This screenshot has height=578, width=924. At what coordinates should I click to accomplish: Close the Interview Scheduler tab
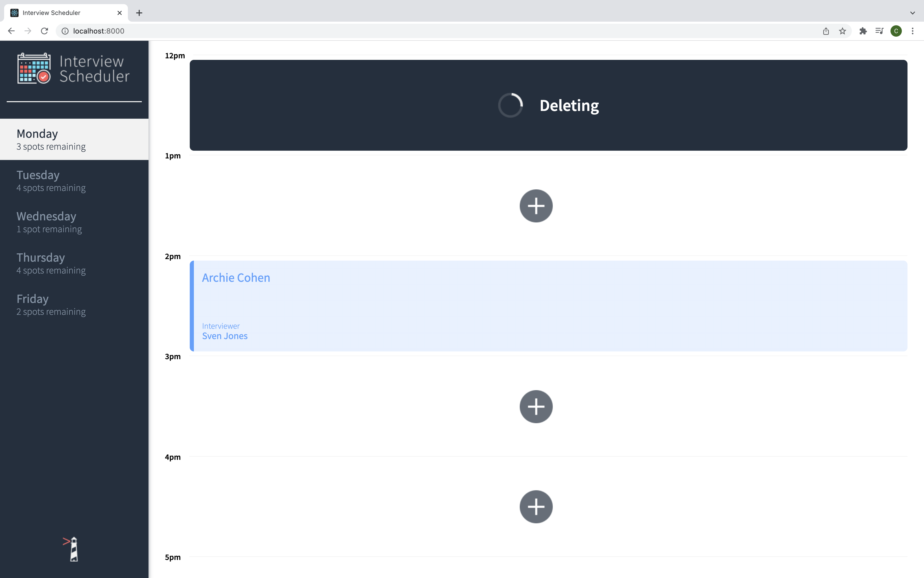point(120,13)
